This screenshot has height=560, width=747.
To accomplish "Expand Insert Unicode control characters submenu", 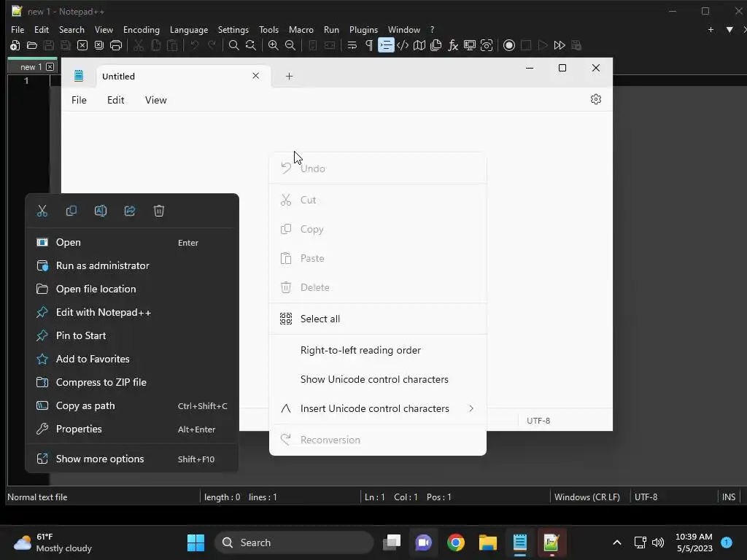I will point(378,408).
